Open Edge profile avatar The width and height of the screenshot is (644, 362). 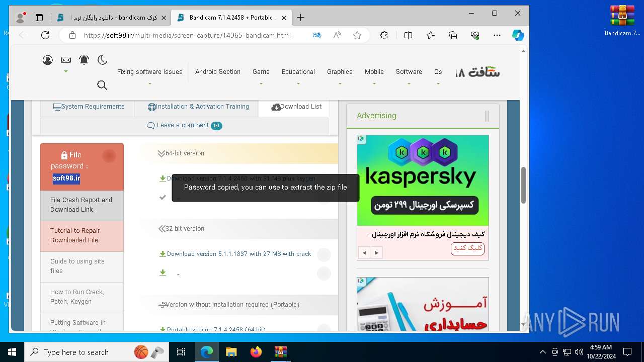click(x=21, y=18)
